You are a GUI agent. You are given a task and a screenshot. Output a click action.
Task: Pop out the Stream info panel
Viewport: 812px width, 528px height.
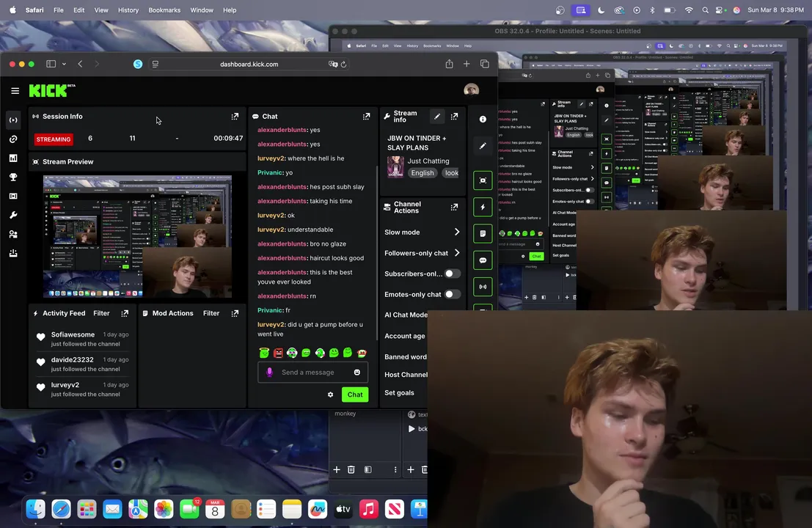[x=454, y=117]
